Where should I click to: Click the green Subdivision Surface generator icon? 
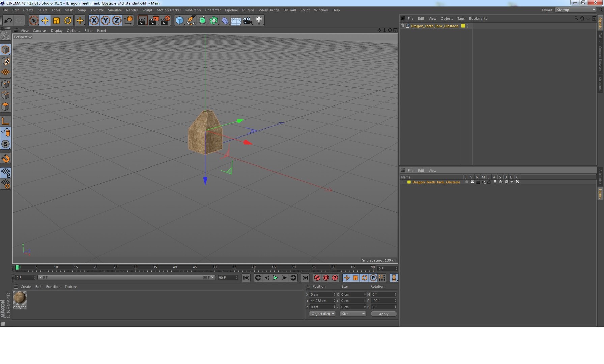point(202,21)
